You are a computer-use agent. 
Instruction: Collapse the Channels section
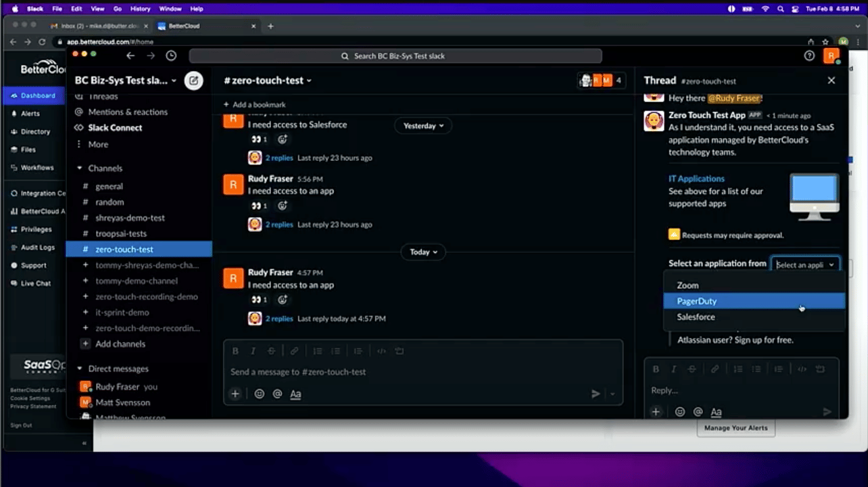(x=80, y=168)
